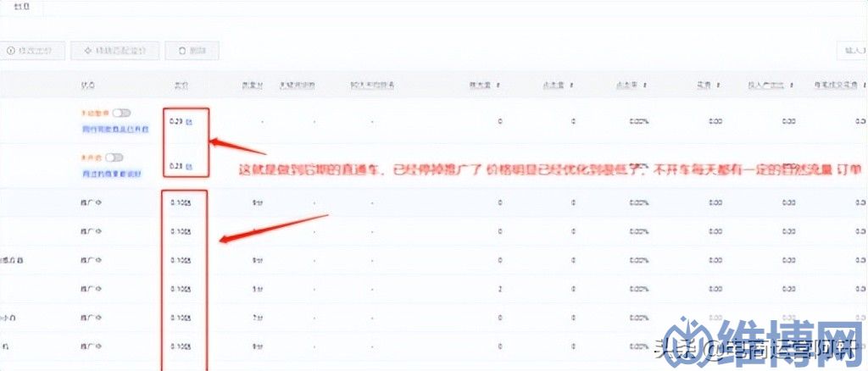Open the blue link under the 0.29 row switch
The image size is (868, 371).
coord(115,130)
